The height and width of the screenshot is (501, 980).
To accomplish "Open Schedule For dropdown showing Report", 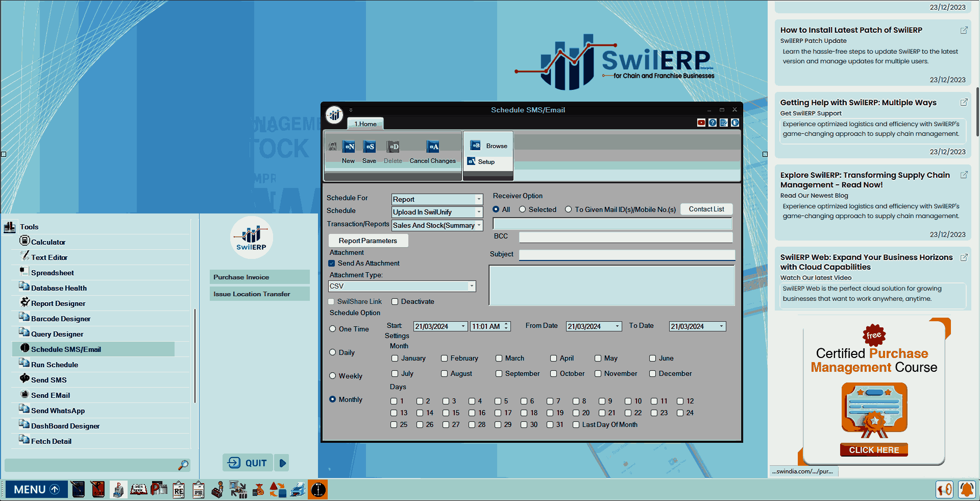I will click(479, 199).
